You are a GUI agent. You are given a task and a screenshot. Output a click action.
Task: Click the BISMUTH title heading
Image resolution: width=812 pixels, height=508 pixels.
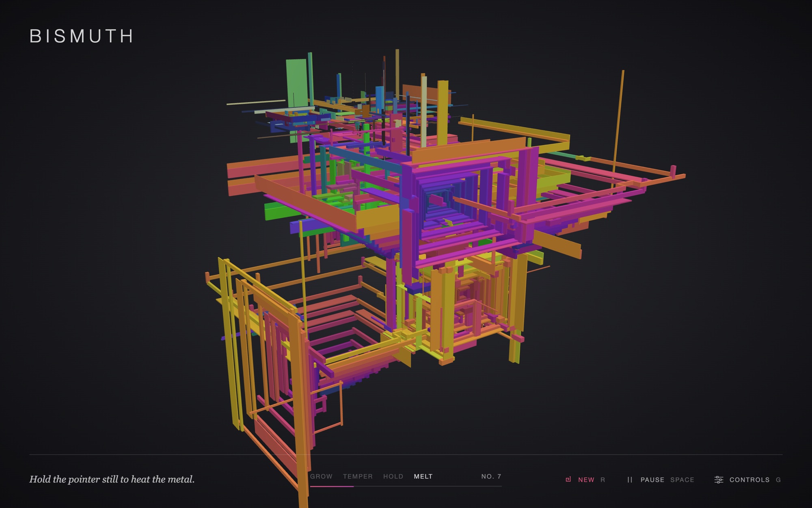(81, 36)
